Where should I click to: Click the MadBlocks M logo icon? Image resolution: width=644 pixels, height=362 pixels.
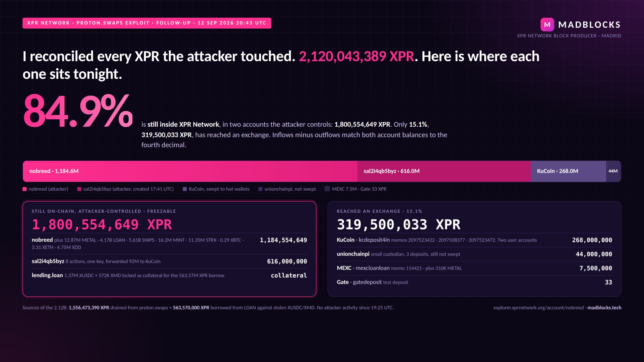click(x=547, y=24)
